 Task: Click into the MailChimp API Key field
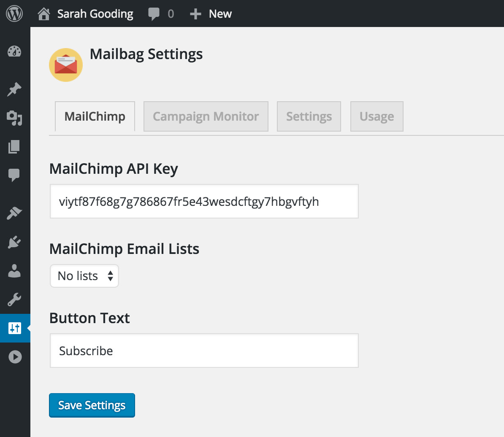pyautogui.click(x=204, y=202)
